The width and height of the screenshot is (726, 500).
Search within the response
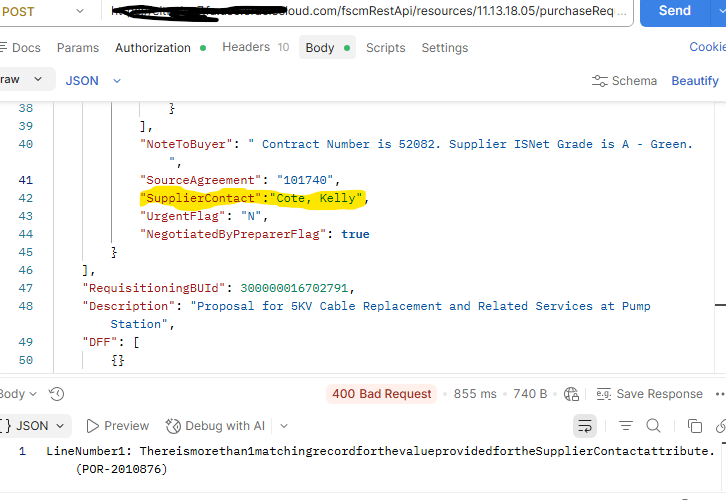[x=653, y=425]
